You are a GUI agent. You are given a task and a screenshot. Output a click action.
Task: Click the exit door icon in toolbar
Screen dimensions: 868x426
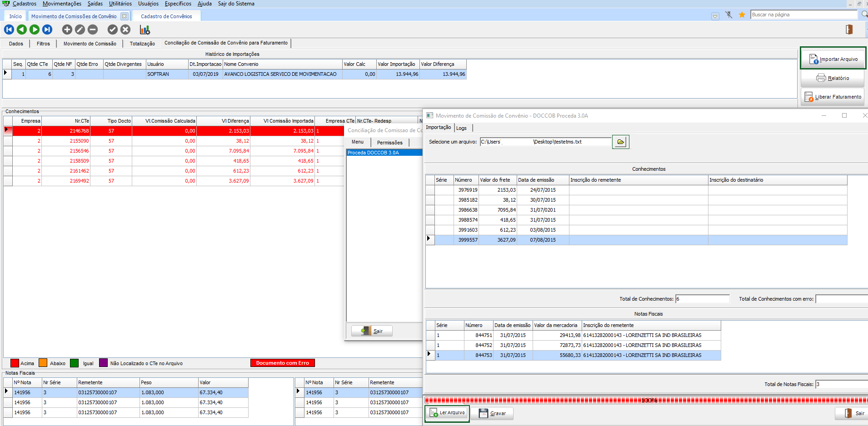(x=849, y=30)
